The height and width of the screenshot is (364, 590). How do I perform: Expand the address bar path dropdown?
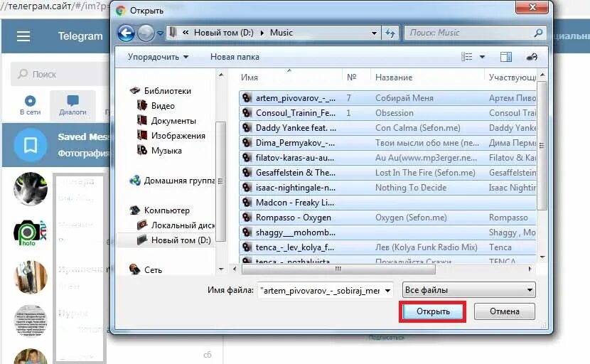[374, 33]
